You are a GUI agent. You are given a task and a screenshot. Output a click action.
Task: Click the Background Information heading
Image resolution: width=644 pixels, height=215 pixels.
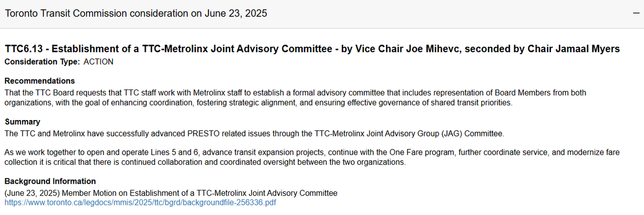click(50, 181)
